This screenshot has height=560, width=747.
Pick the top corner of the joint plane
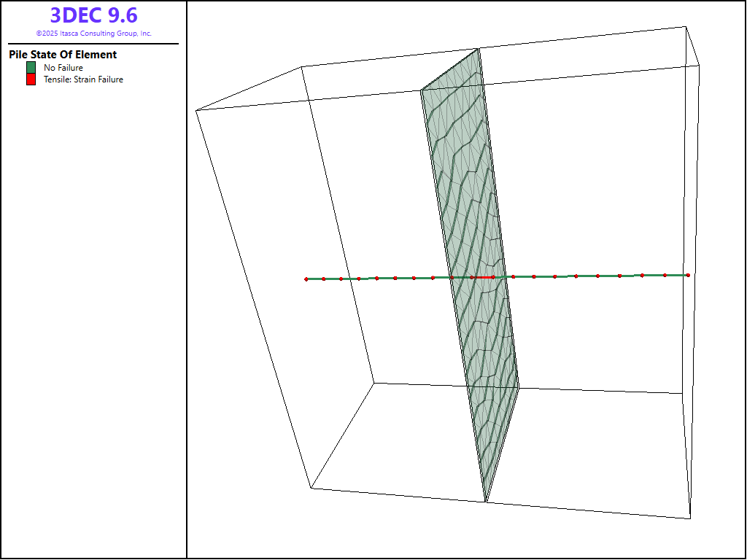point(479,49)
